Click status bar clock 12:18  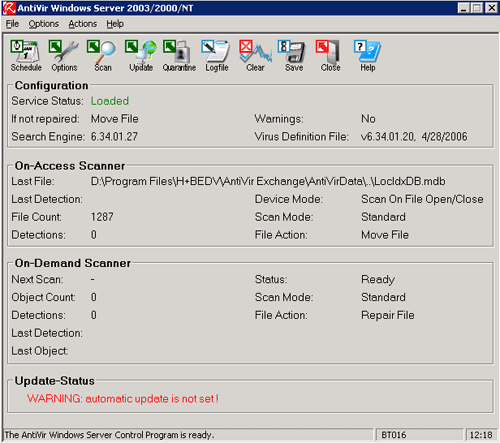(481, 435)
